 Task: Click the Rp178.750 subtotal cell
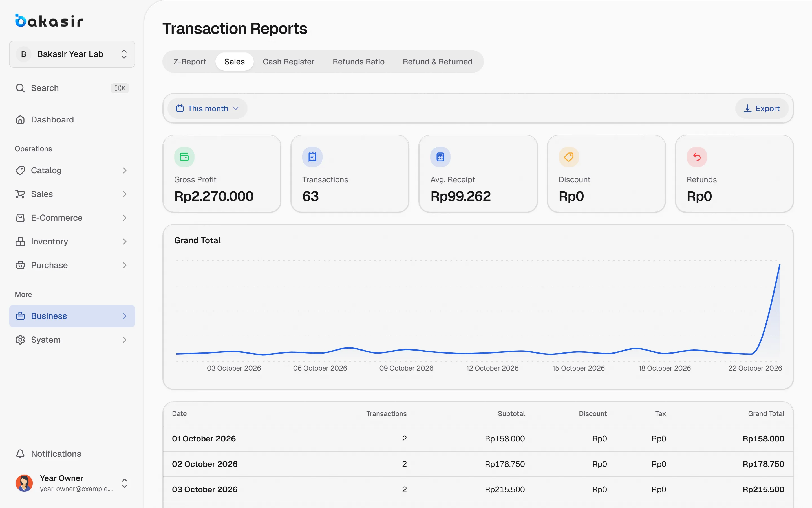pyautogui.click(x=505, y=464)
